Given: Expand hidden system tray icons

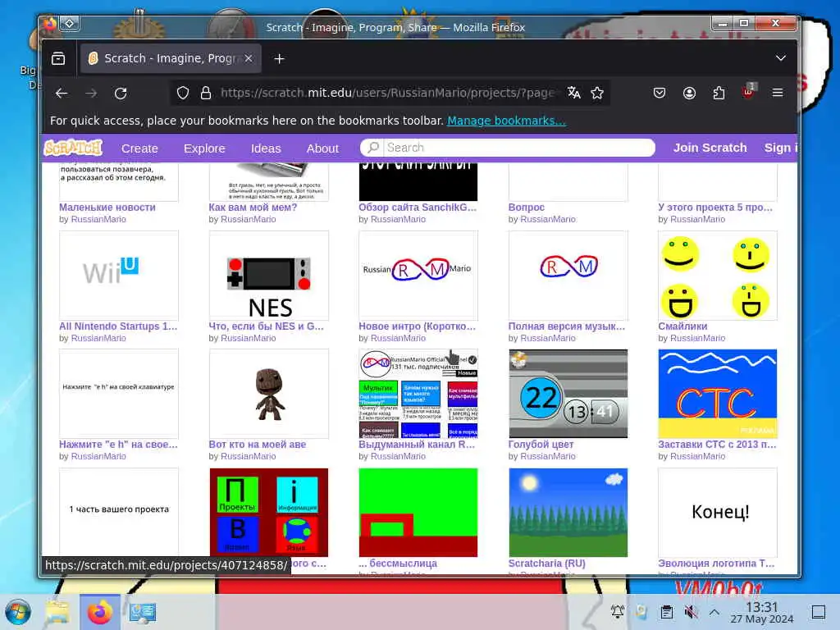Looking at the screenshot, I should (714, 611).
